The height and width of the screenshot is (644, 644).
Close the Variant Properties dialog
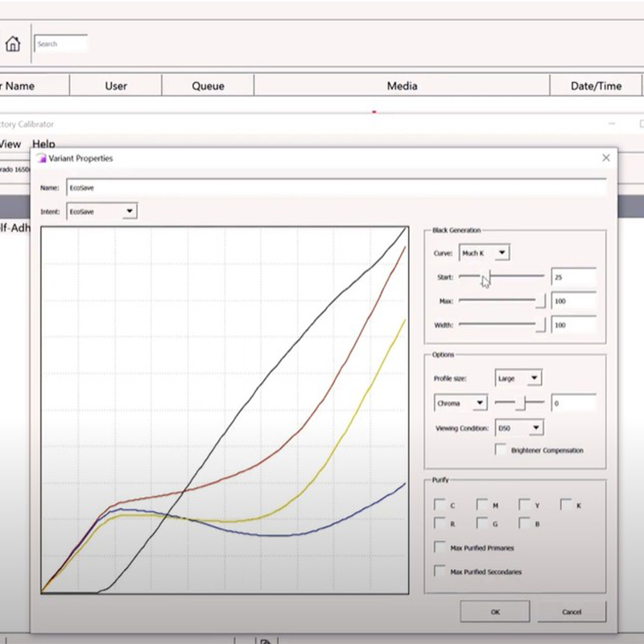(x=606, y=158)
